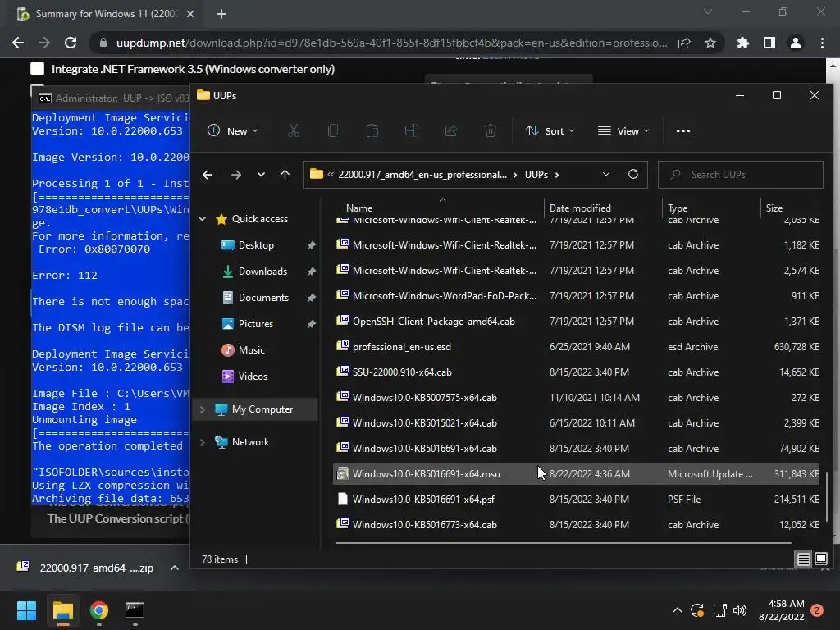840x630 pixels.
Task: Switch to details view layout icon
Action: coord(804,559)
